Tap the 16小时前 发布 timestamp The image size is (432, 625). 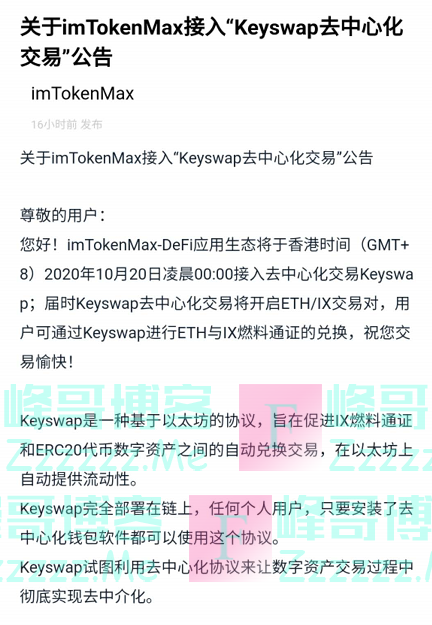click(67, 124)
